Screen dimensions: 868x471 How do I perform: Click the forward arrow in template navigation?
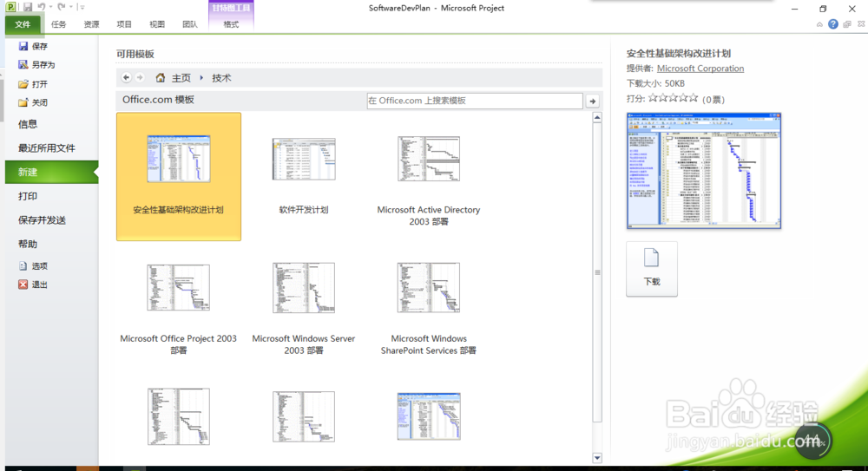(140, 77)
